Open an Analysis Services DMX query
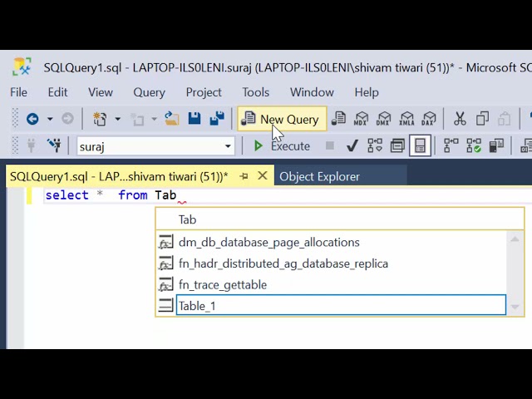The height and width of the screenshot is (399, 532). point(383,119)
